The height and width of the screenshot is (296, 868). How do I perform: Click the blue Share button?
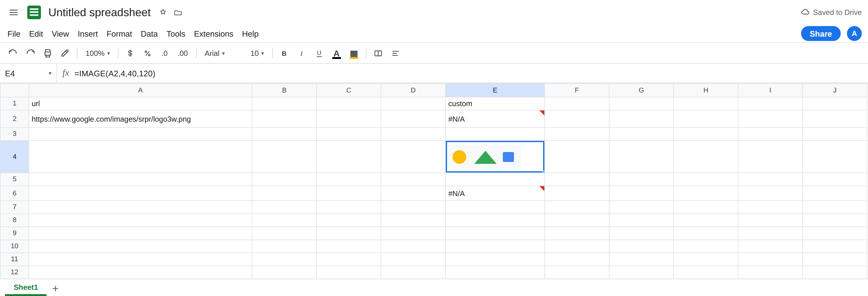(x=821, y=34)
